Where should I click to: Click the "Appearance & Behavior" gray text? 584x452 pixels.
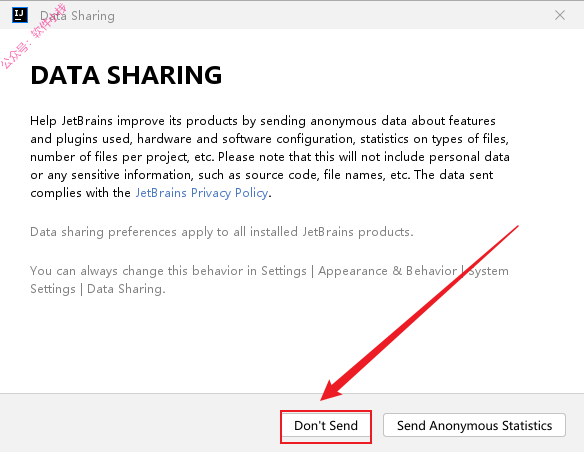click(x=387, y=271)
